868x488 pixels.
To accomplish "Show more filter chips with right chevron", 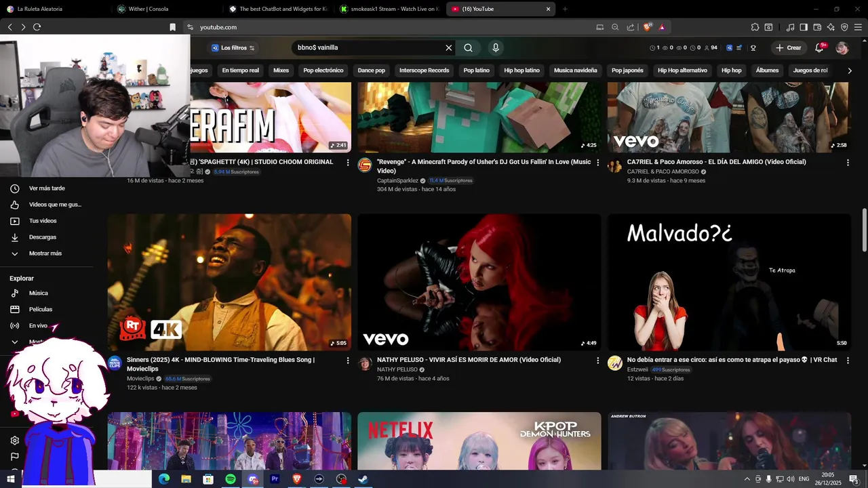I will [x=850, y=70].
